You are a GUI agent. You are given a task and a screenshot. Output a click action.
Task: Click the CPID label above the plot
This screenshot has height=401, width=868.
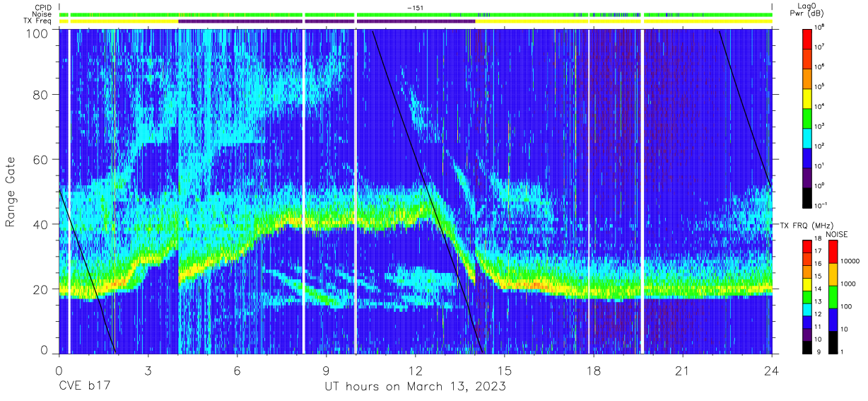click(42, 7)
